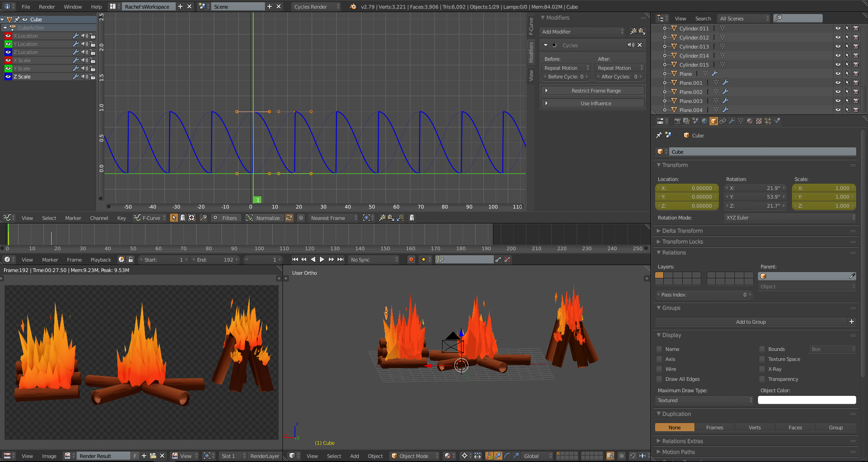
Task: Hide the X Location channel with its eye toggle
Action: pos(8,36)
